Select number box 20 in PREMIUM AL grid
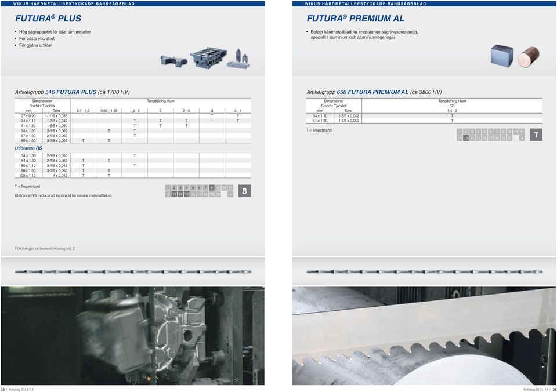 (509, 138)
